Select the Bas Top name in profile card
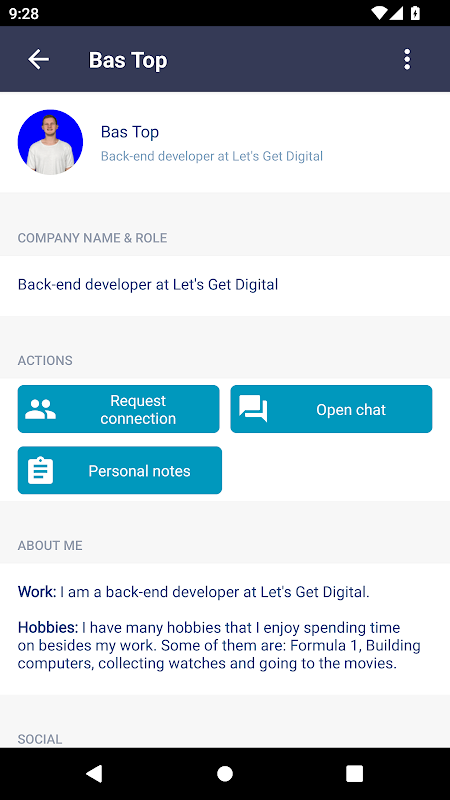 point(130,132)
